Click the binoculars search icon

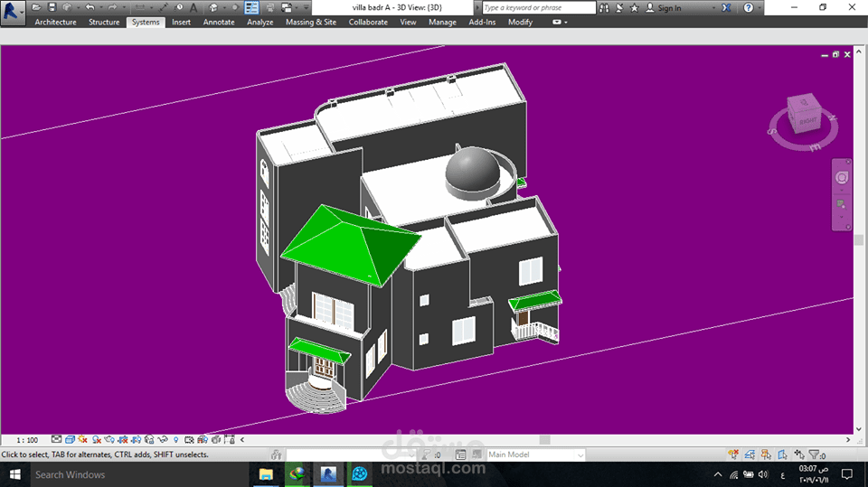click(x=603, y=7)
